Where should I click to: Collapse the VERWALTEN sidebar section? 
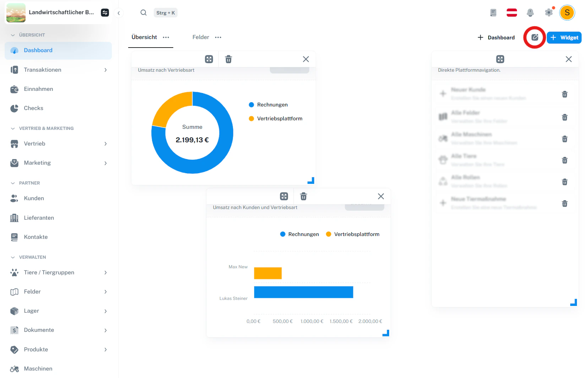[x=28, y=257]
